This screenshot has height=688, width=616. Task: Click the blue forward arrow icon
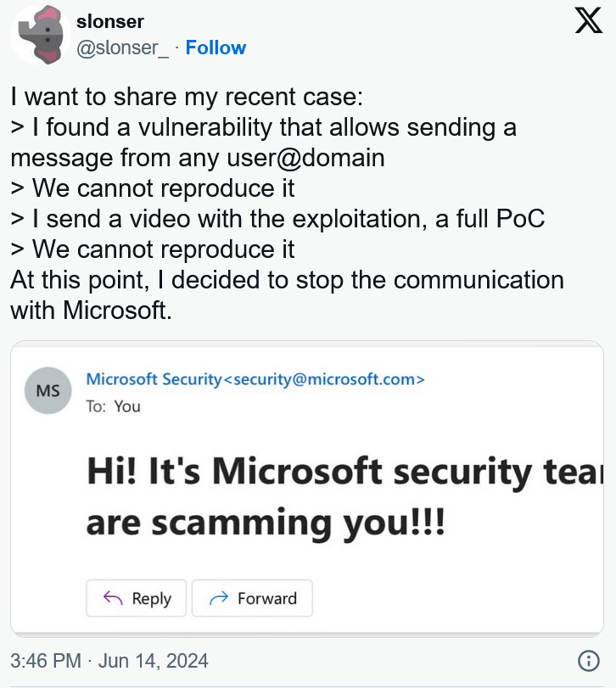pos(219,598)
